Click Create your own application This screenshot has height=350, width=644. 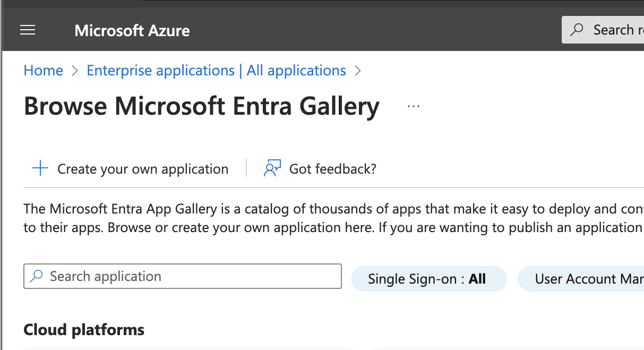(142, 168)
